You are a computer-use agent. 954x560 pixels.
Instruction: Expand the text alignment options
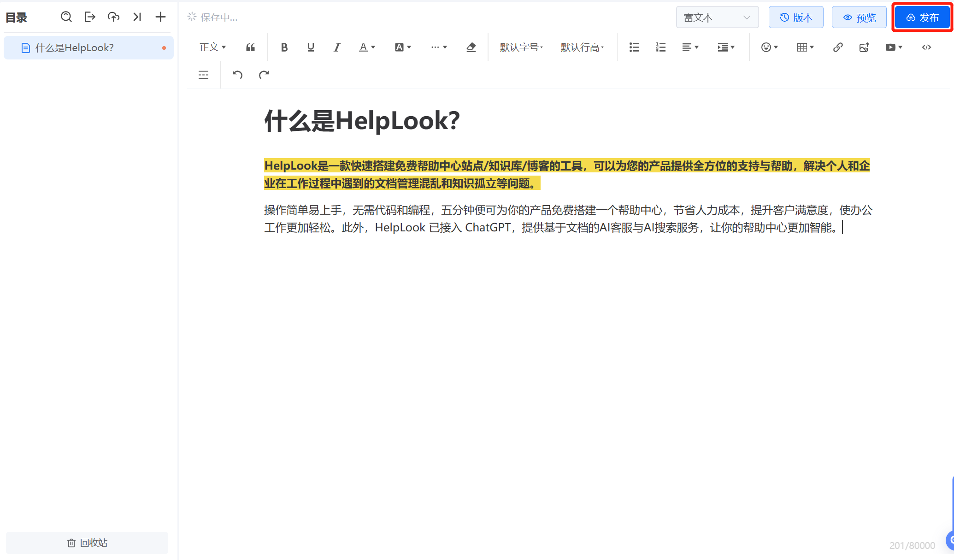point(689,47)
